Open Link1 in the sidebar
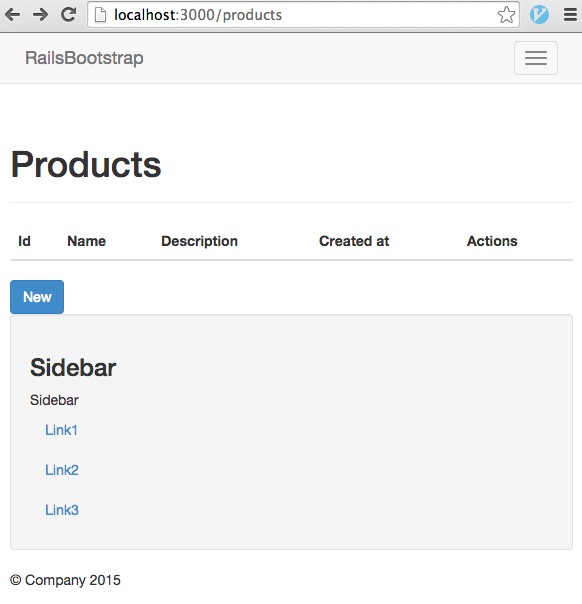 click(x=61, y=430)
